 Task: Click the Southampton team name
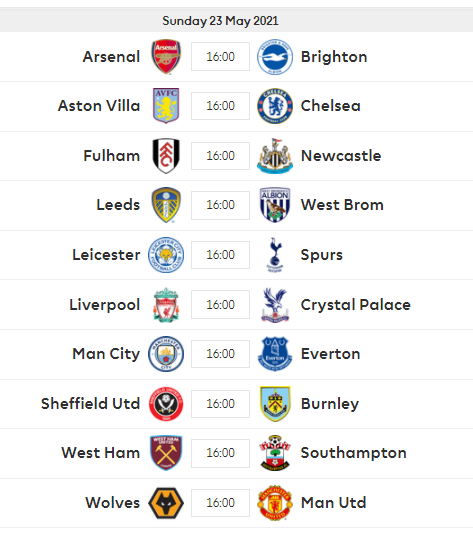tap(354, 453)
